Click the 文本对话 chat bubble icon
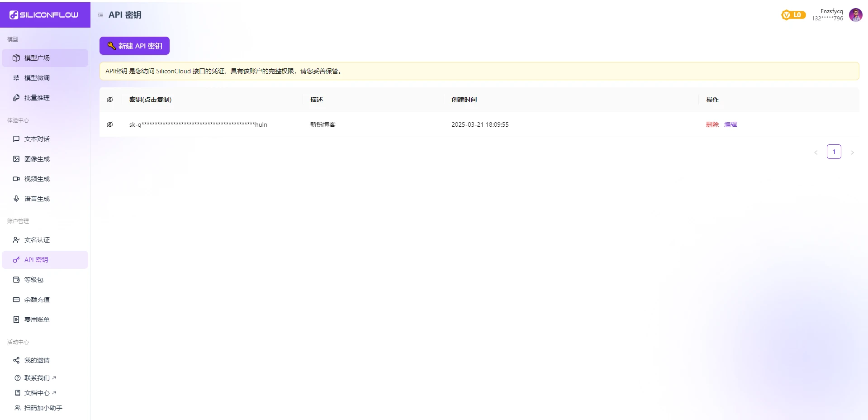Viewport: 868px width, 420px height. pyautogui.click(x=16, y=139)
